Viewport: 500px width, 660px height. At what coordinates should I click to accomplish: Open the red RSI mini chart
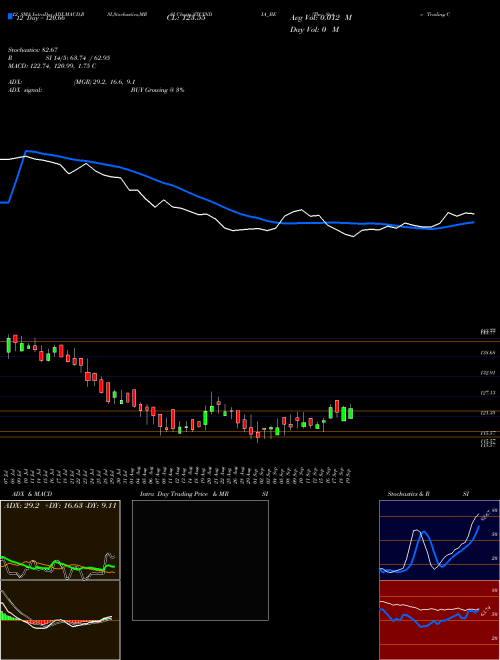[439, 620]
